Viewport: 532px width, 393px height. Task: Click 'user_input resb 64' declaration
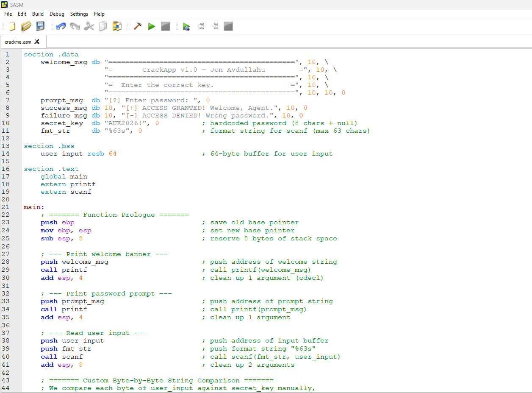[x=79, y=153]
